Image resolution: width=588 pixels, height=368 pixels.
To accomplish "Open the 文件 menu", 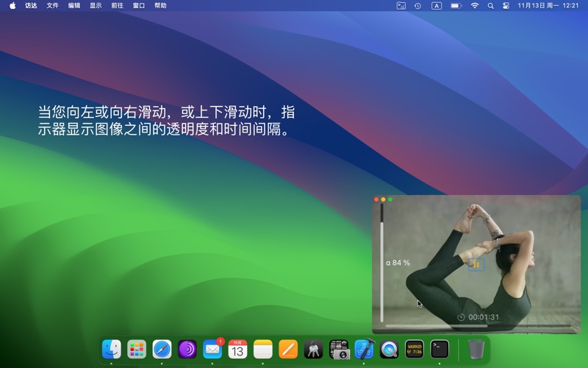I will [x=52, y=5].
